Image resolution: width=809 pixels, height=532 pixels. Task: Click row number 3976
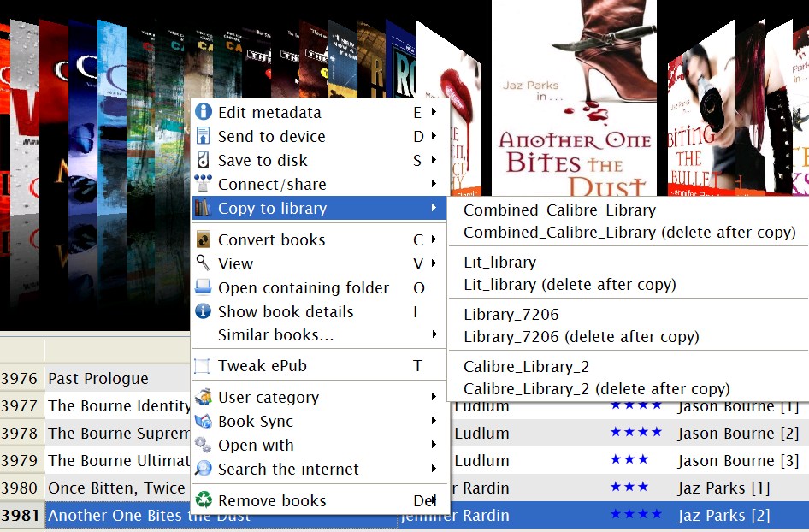coord(20,378)
